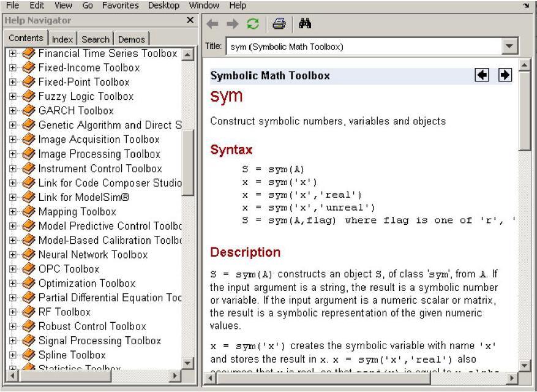Open find in page binoculars icon
The image size is (537, 392).
(x=304, y=24)
